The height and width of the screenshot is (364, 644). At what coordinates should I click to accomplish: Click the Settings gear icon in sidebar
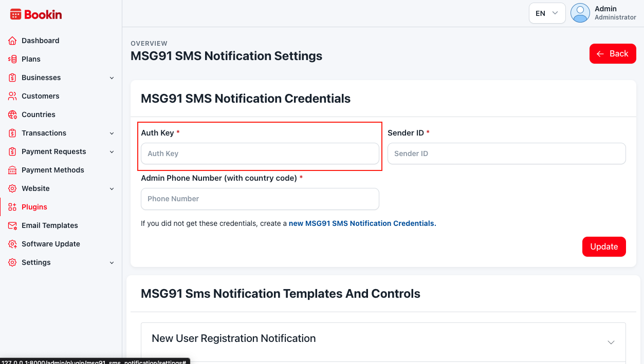coord(12,262)
